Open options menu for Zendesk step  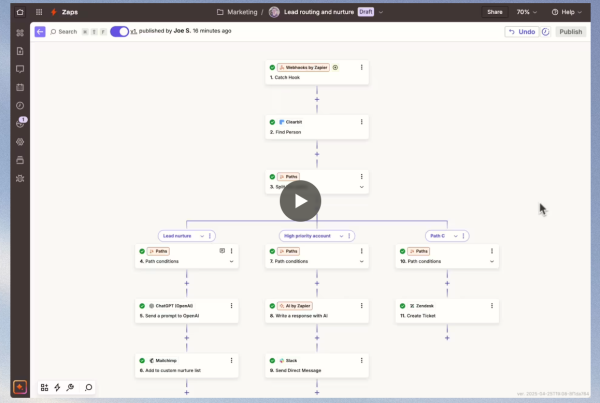[492, 306]
